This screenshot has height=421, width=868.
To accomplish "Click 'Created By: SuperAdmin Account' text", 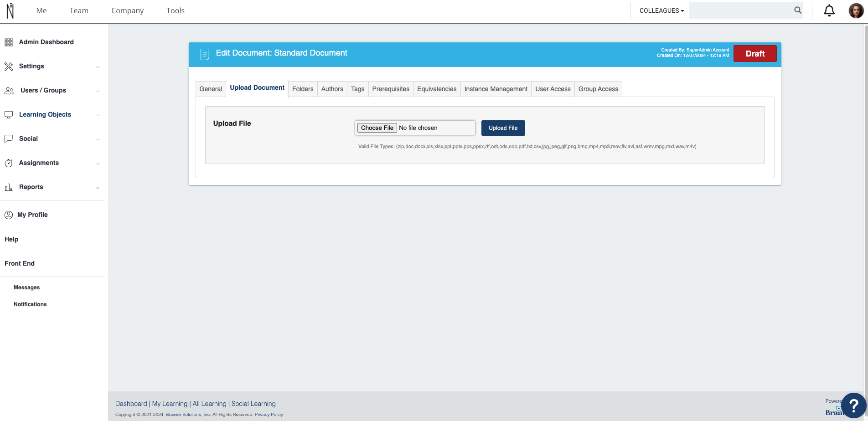I will 695,50.
